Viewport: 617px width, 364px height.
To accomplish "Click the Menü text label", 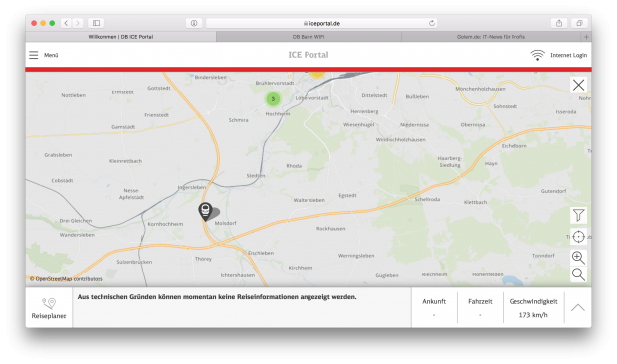I will tap(51, 55).
